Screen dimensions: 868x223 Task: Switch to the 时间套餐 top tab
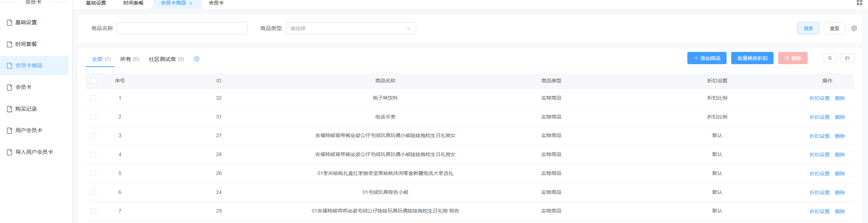pyautogui.click(x=133, y=3)
